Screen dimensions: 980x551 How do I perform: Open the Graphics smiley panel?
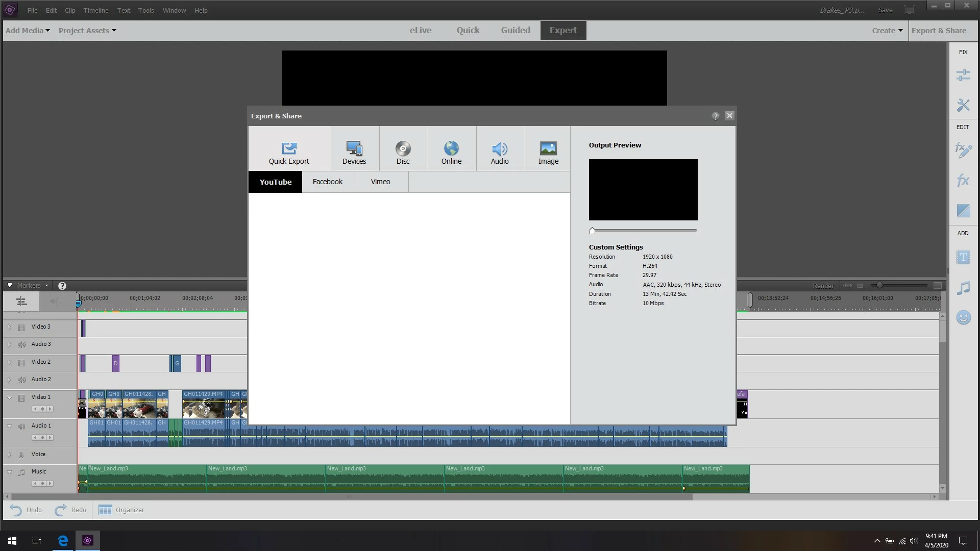click(x=963, y=318)
